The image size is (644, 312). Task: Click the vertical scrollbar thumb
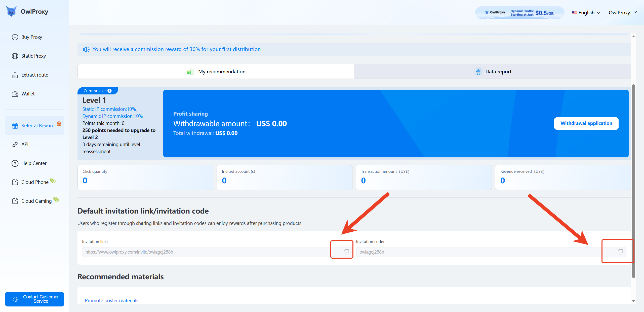pyautogui.click(x=633, y=181)
